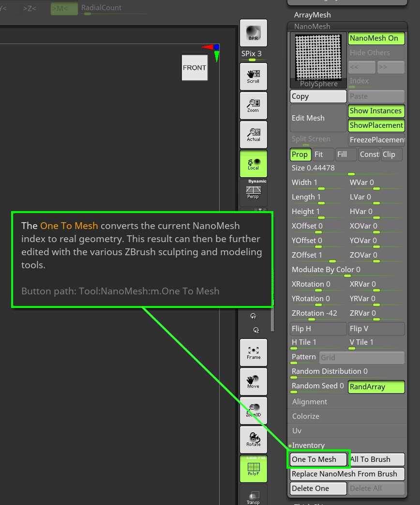Toggle the PolyF polyframe icon
The width and height of the screenshot is (420, 505).
click(x=253, y=469)
